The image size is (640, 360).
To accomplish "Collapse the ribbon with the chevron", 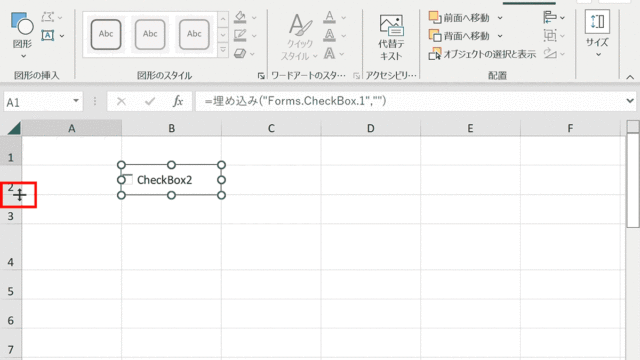I will [x=630, y=77].
